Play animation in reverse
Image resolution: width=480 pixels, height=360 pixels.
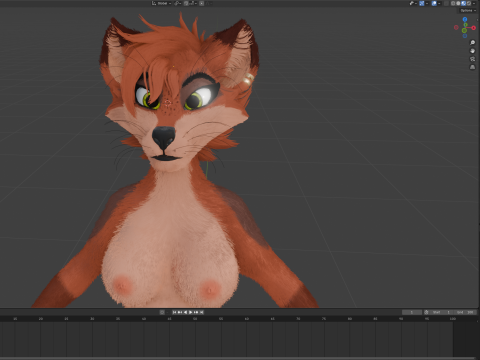click(185, 312)
